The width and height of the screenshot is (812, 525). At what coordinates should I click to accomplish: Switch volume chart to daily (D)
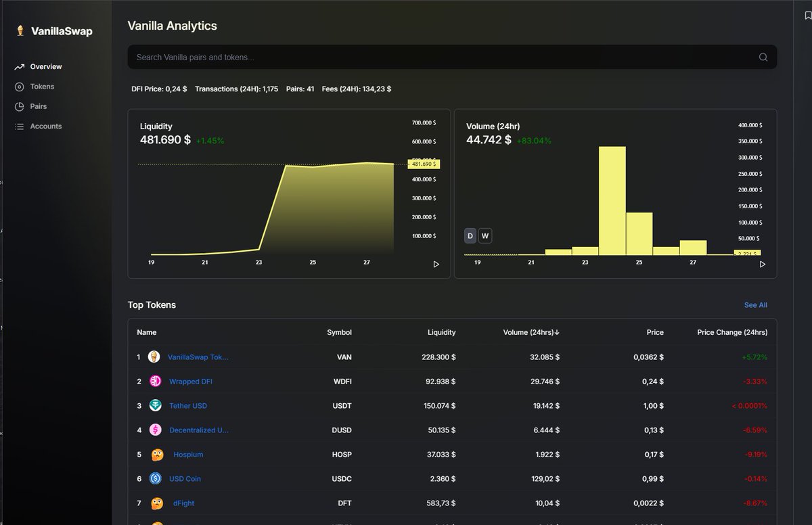(x=470, y=236)
